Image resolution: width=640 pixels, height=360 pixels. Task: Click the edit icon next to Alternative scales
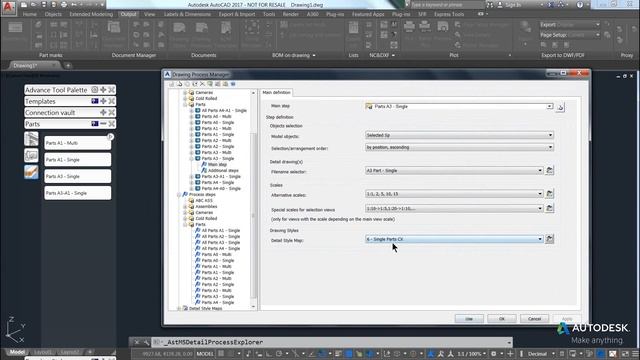tap(549, 193)
